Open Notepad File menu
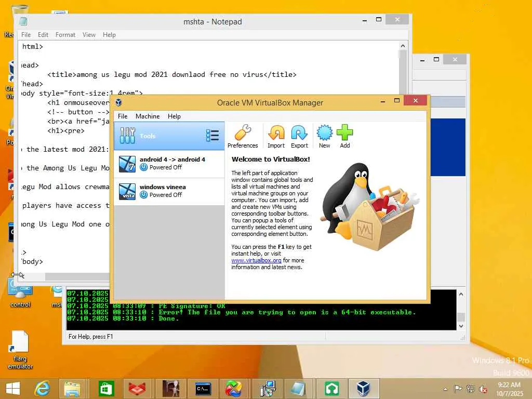The image size is (532, 399). pyautogui.click(x=26, y=35)
